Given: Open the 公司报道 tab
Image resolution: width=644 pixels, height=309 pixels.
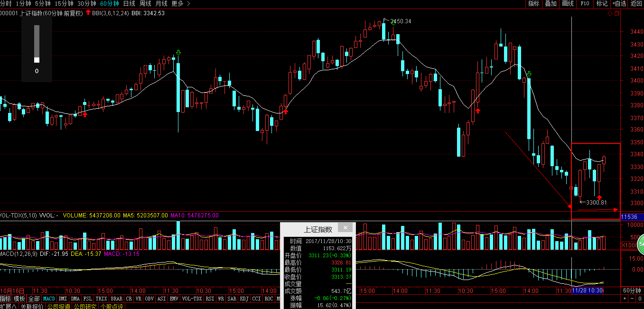Looking at the screenshot, I should (58, 307).
